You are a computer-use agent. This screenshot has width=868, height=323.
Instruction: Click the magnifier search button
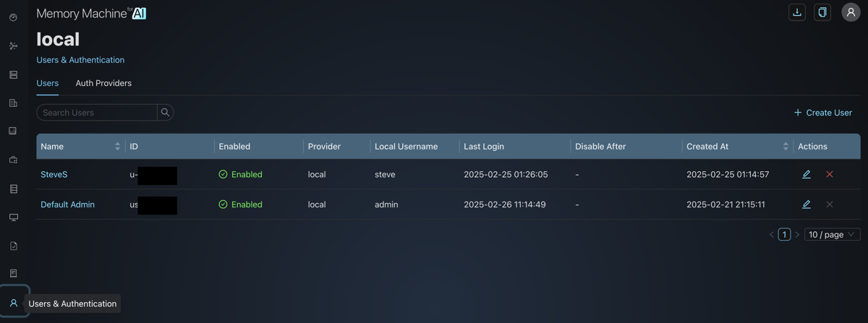coord(166,113)
